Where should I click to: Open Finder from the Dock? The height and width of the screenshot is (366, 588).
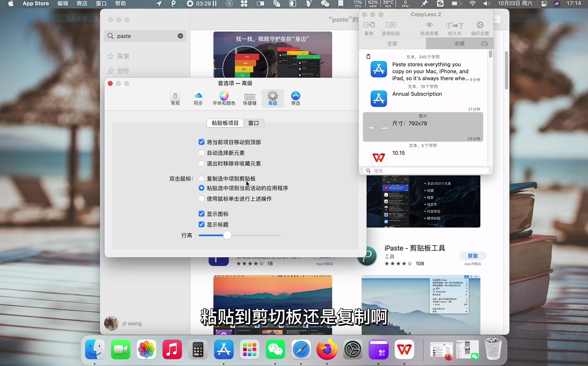pos(95,349)
